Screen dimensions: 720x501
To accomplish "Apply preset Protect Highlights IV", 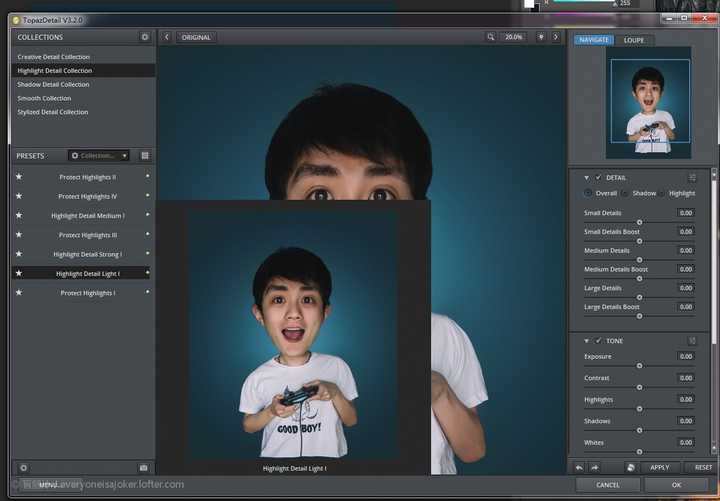I will click(87, 197).
